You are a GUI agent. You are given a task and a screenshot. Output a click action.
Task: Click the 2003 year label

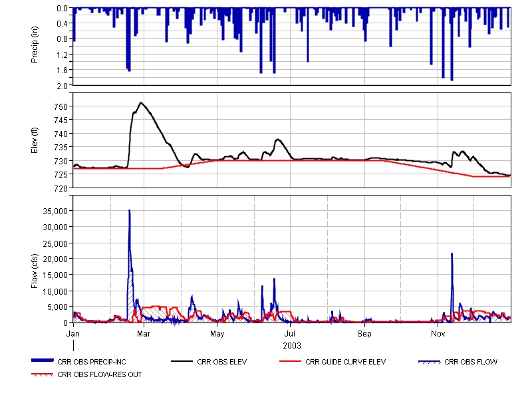pyautogui.click(x=292, y=346)
